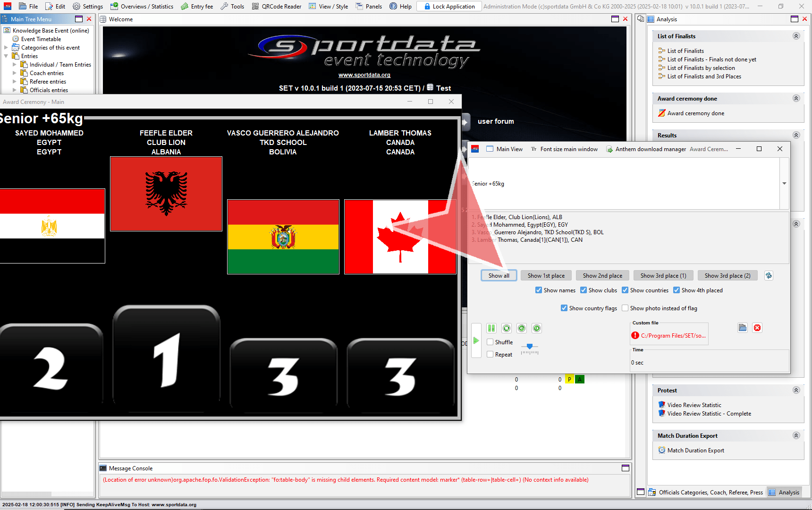Screen dimensions: 812x510
Task: Click the Show 1st place button
Action: pyautogui.click(x=546, y=276)
